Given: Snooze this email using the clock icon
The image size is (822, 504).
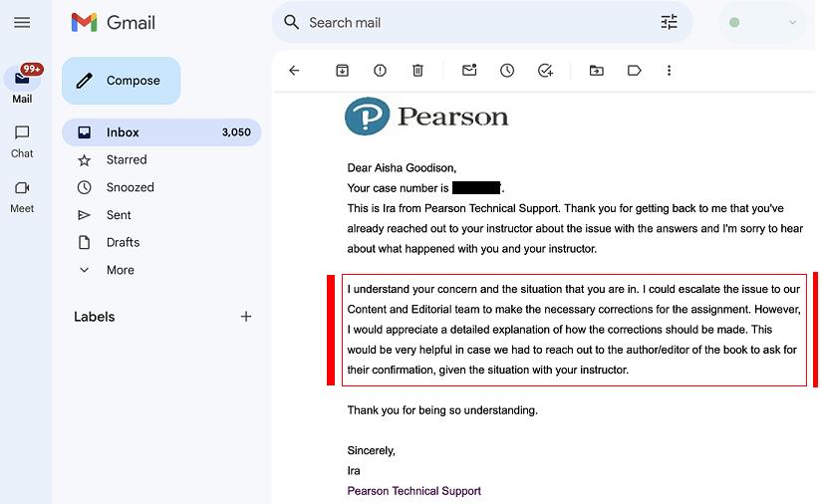Looking at the screenshot, I should (507, 71).
